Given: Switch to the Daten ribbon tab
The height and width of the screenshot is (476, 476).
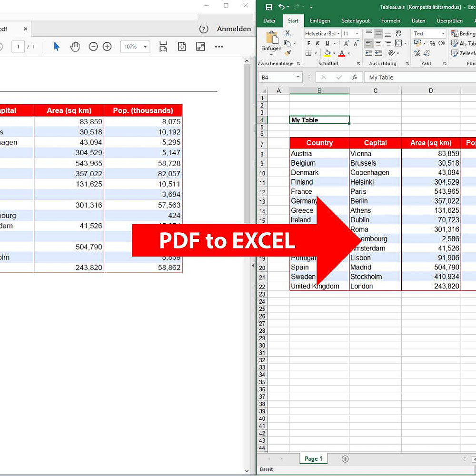Looking at the screenshot, I should click(418, 21).
